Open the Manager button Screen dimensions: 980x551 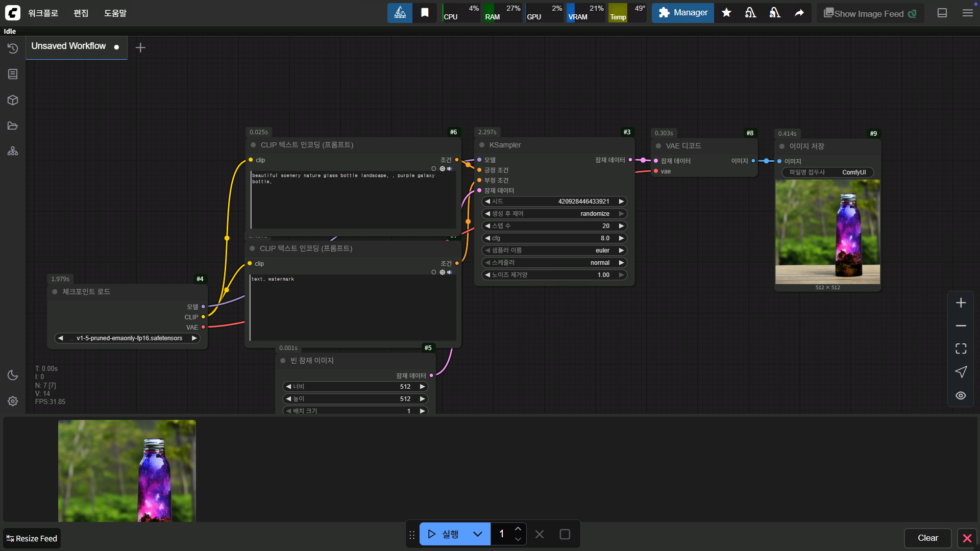pos(682,13)
